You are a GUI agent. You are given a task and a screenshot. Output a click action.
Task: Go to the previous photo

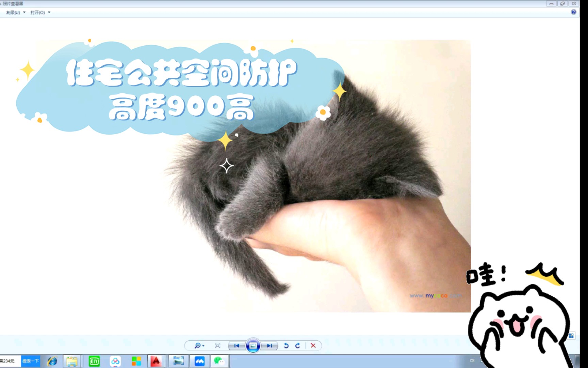click(237, 346)
